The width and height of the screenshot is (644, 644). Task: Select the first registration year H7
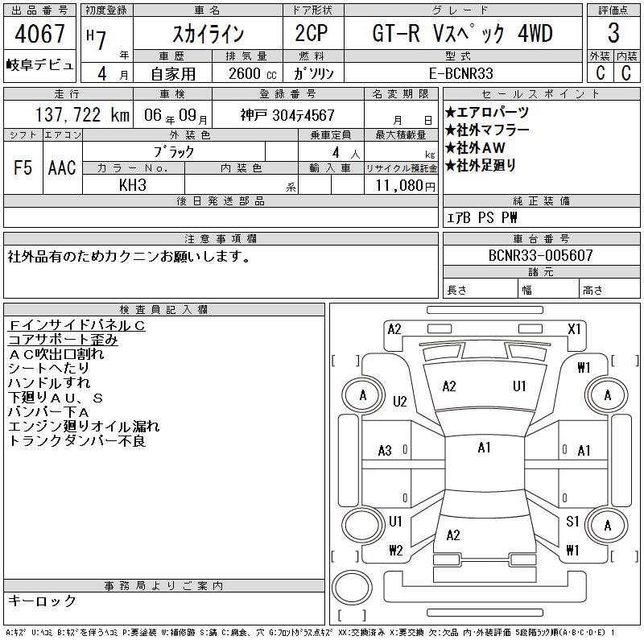(97, 39)
